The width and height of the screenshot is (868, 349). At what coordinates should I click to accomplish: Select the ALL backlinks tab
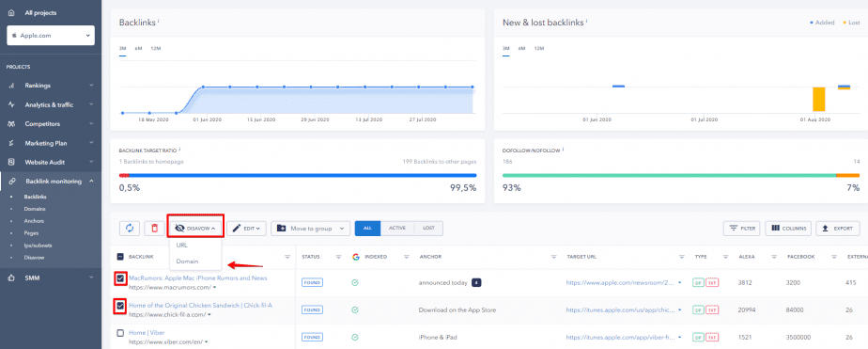click(367, 229)
